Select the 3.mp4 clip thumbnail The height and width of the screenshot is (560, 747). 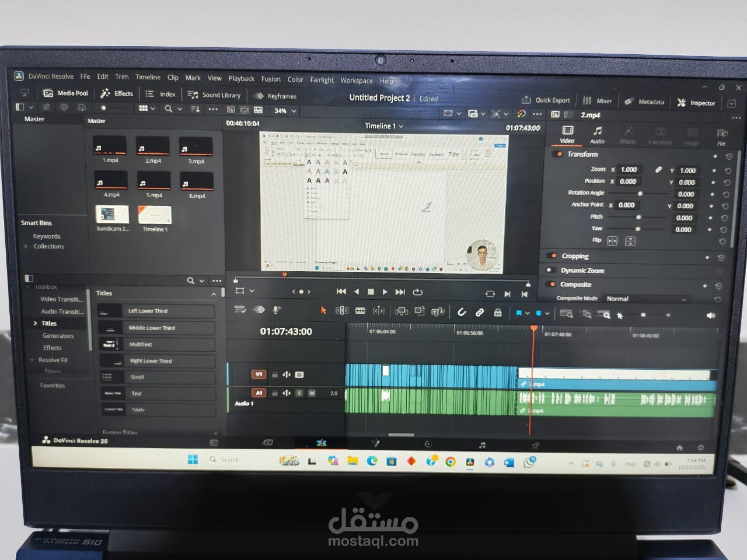click(196, 146)
